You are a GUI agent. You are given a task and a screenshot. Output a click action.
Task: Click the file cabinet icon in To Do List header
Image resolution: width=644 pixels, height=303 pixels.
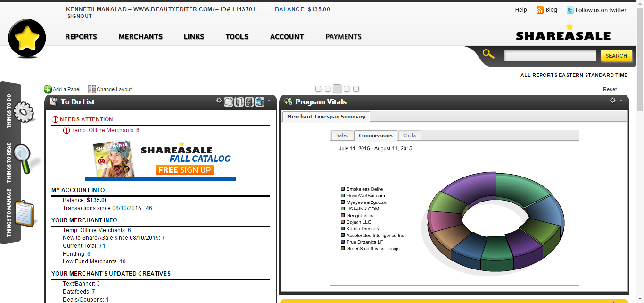[249, 101]
